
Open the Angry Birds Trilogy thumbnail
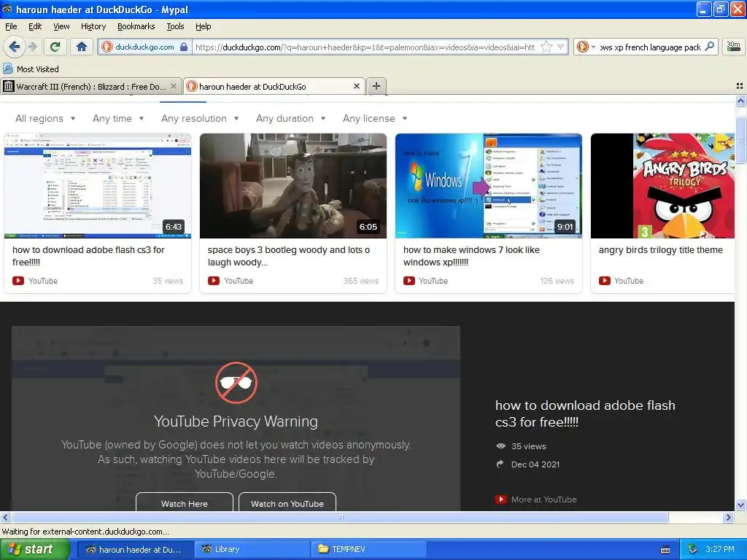(662, 186)
